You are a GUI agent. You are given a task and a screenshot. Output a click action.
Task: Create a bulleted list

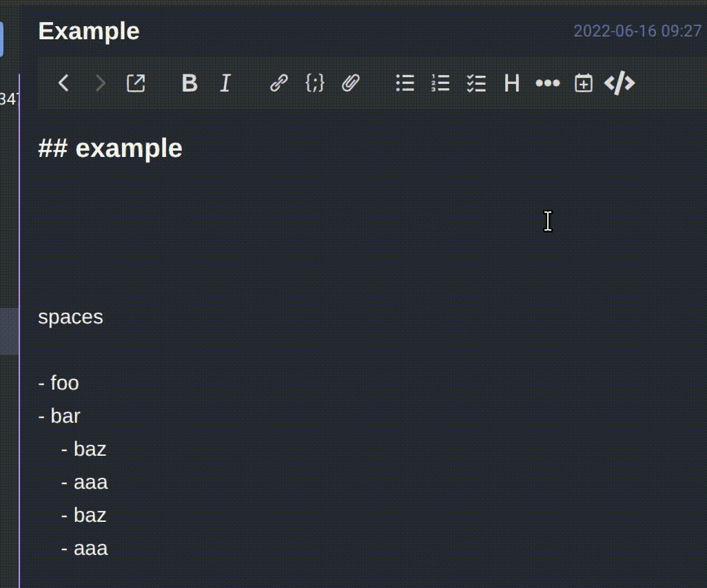click(x=405, y=83)
